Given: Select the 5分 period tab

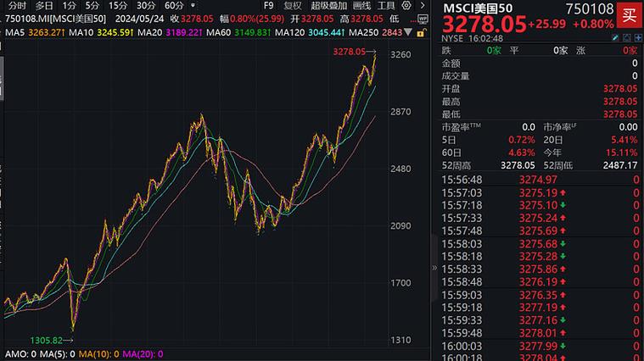Looking at the screenshot, I should pos(92,6).
